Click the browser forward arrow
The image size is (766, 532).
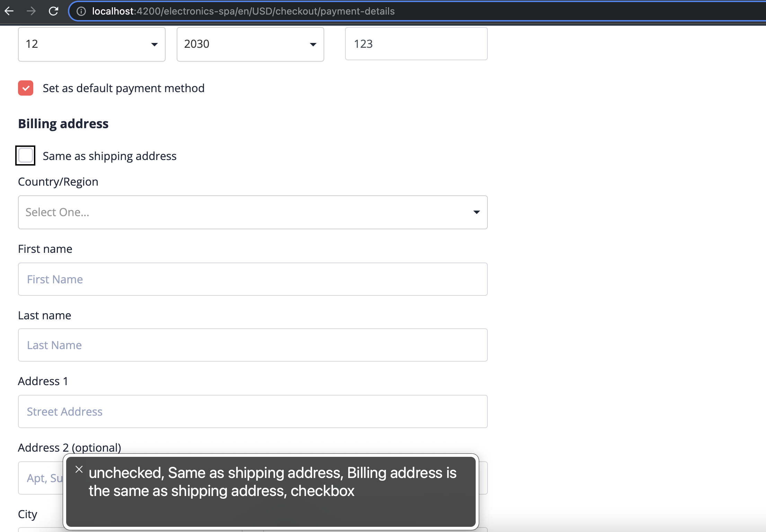point(32,11)
